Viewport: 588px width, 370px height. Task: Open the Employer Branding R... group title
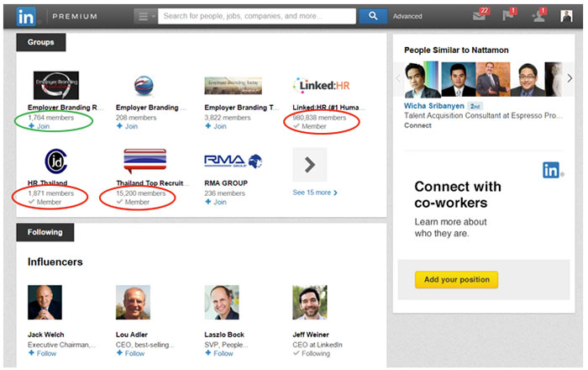click(66, 108)
